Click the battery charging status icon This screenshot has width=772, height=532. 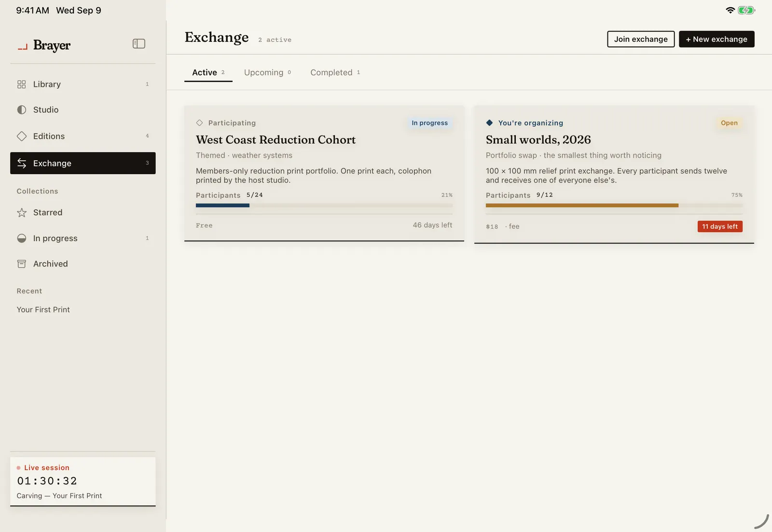[746, 10]
